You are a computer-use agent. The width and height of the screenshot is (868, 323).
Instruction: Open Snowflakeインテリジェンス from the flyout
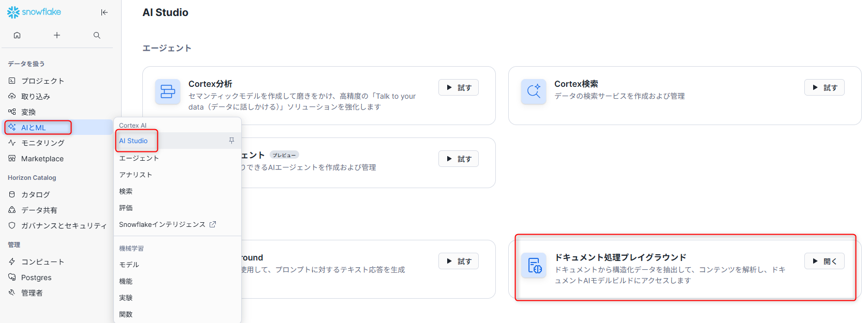point(178,224)
